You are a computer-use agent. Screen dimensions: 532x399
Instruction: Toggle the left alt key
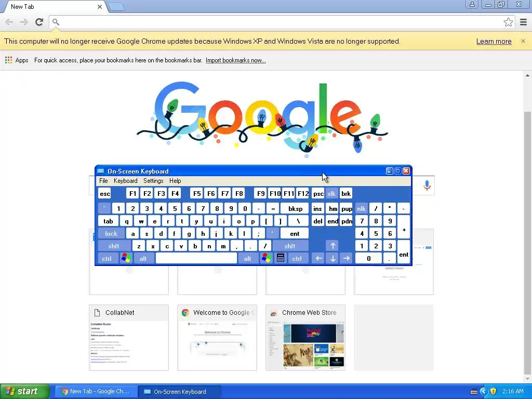click(x=143, y=258)
